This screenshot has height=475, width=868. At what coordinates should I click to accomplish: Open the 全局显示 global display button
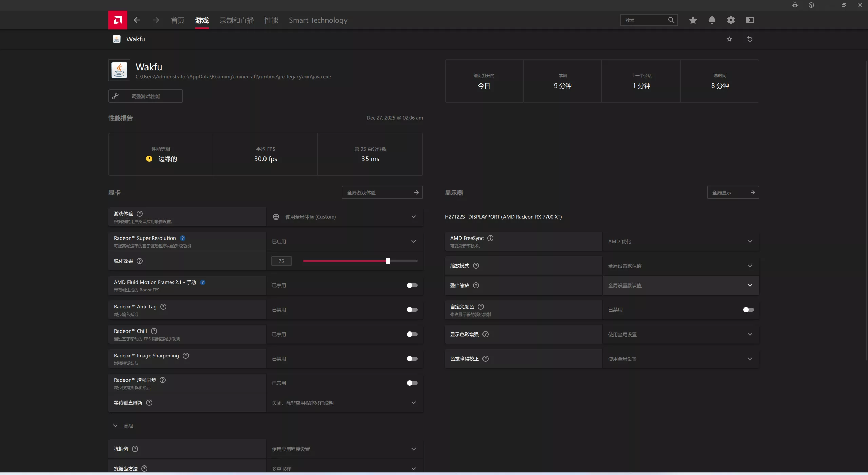coord(733,193)
